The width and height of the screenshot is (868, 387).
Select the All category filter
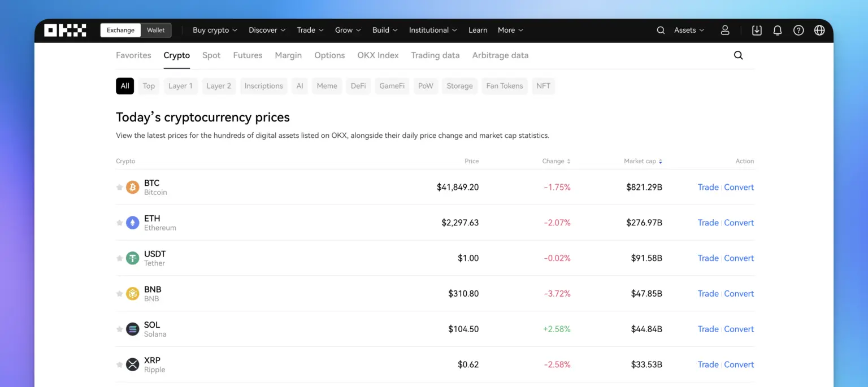point(125,86)
